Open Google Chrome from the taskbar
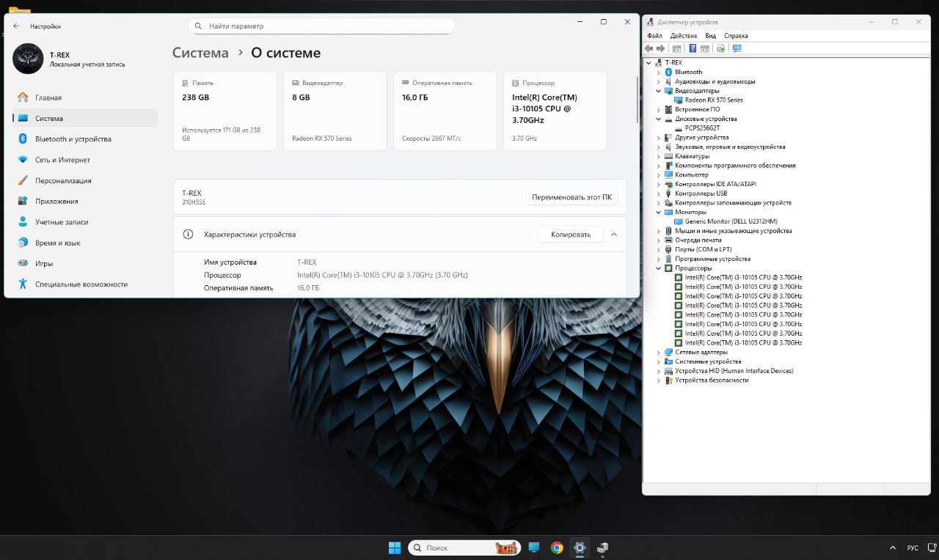Image resolution: width=939 pixels, height=560 pixels. pos(556,548)
